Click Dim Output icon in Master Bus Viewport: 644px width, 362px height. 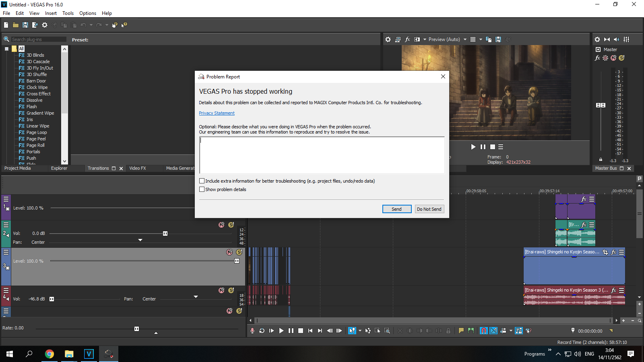click(x=617, y=39)
